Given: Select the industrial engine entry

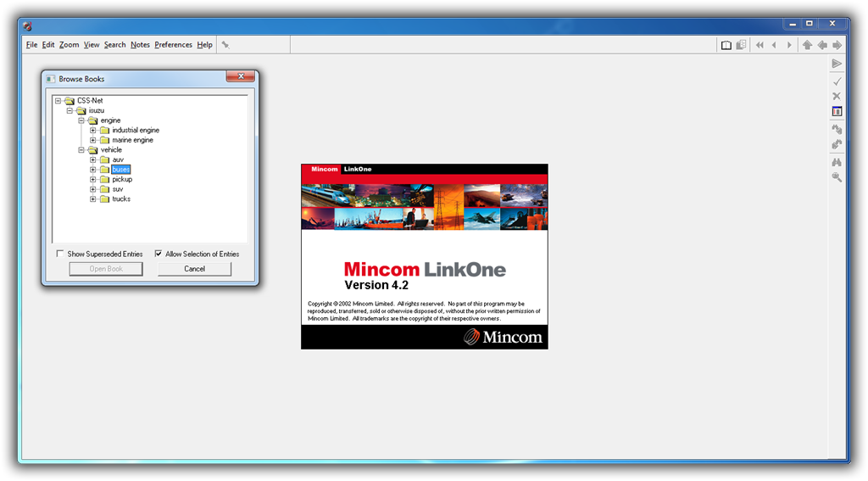Looking at the screenshot, I should pyautogui.click(x=136, y=131).
